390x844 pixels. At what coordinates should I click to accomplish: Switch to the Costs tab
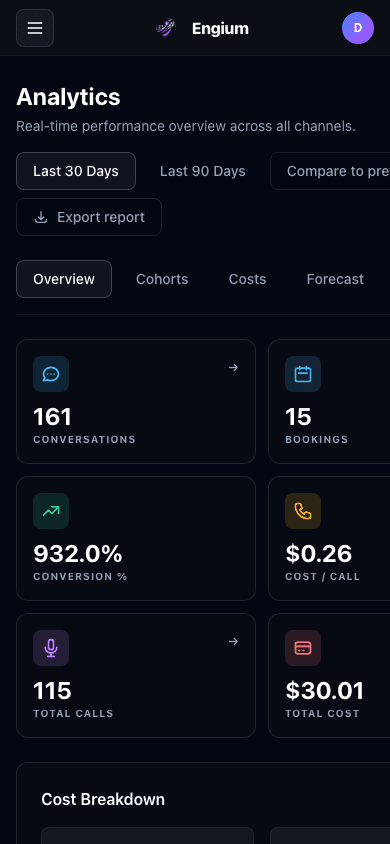(247, 279)
